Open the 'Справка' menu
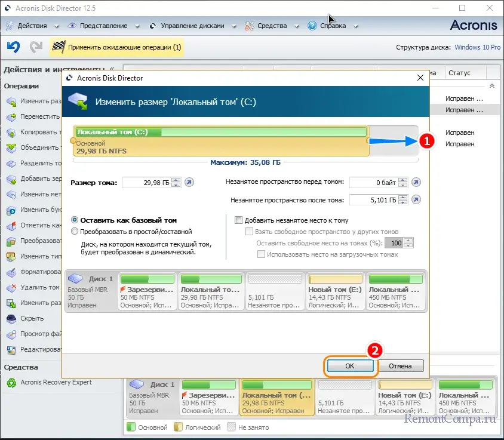504x440 pixels. click(333, 26)
